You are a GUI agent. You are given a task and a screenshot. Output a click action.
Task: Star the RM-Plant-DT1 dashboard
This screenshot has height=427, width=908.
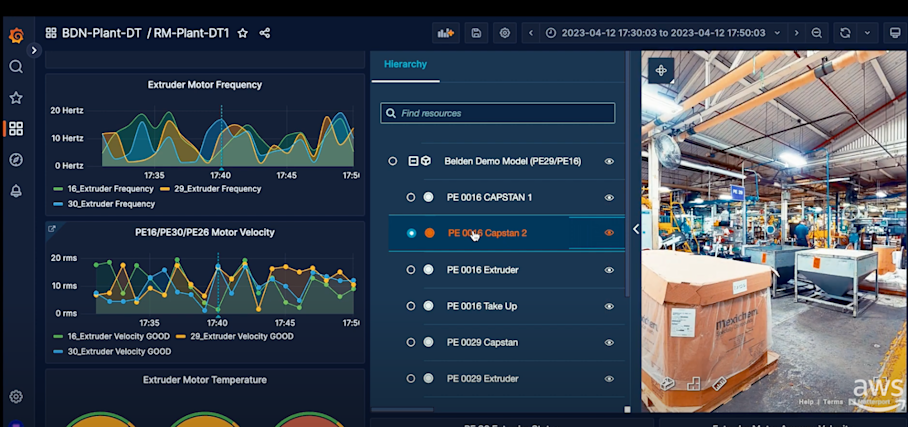(x=243, y=33)
